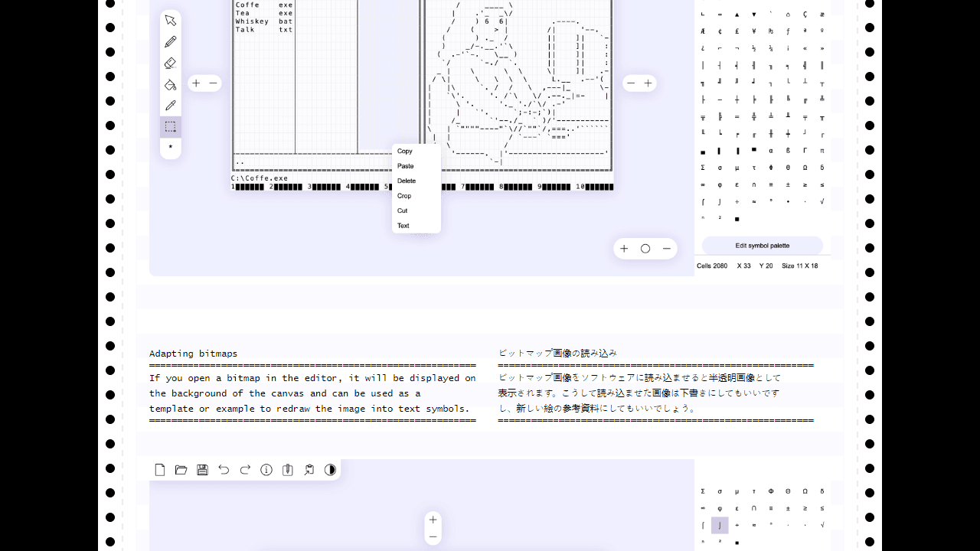Click the circle reset zoom button
The height and width of the screenshot is (551, 980).
645,249
